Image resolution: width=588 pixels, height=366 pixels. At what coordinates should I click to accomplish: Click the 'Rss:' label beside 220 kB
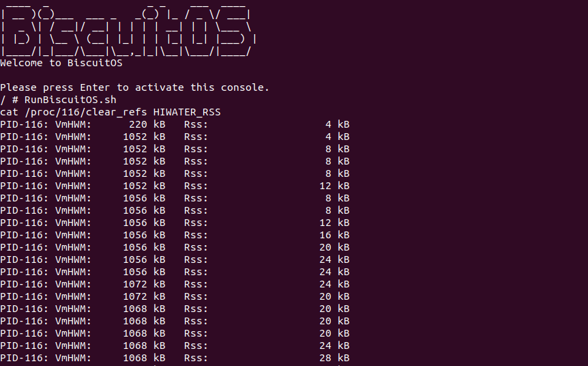(x=196, y=124)
